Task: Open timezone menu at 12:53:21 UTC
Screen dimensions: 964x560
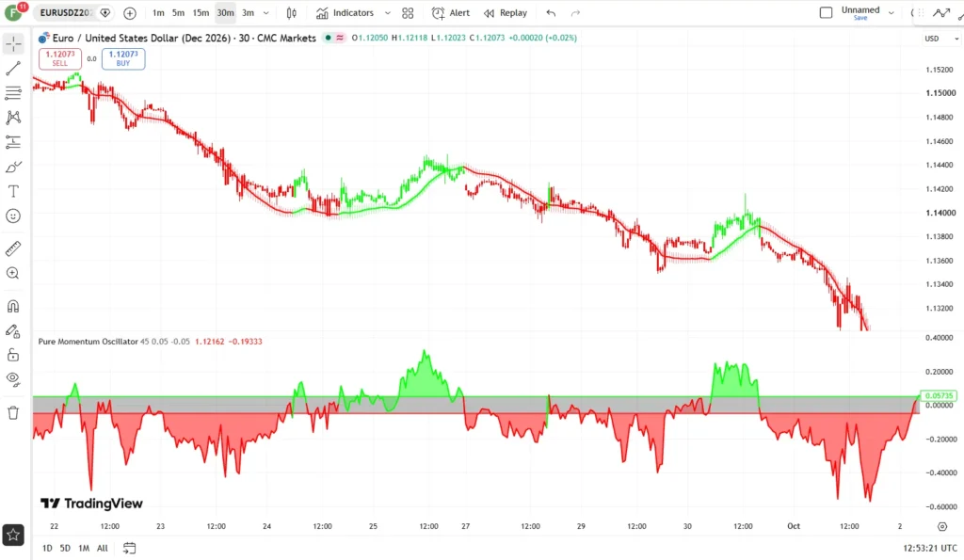Action: (929, 548)
